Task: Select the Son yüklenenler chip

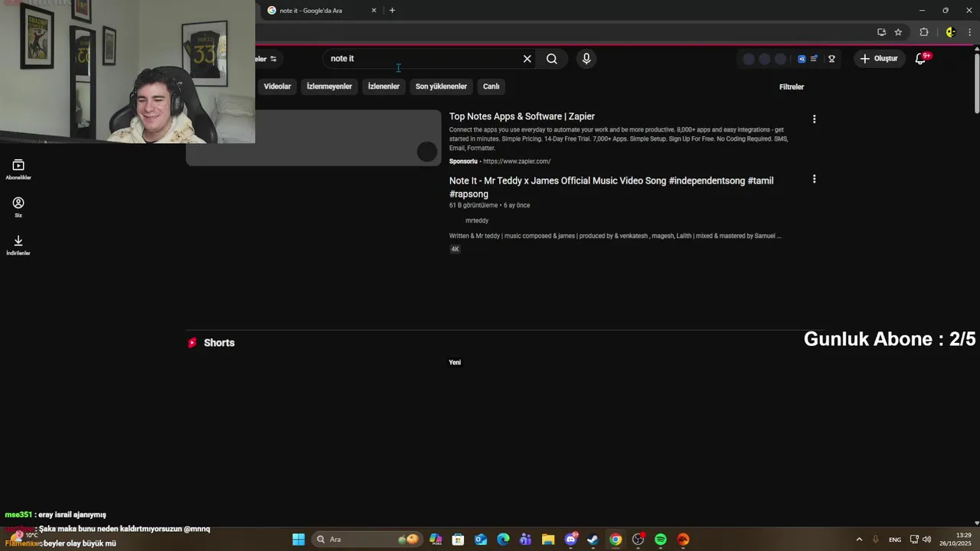Action: 441,86
